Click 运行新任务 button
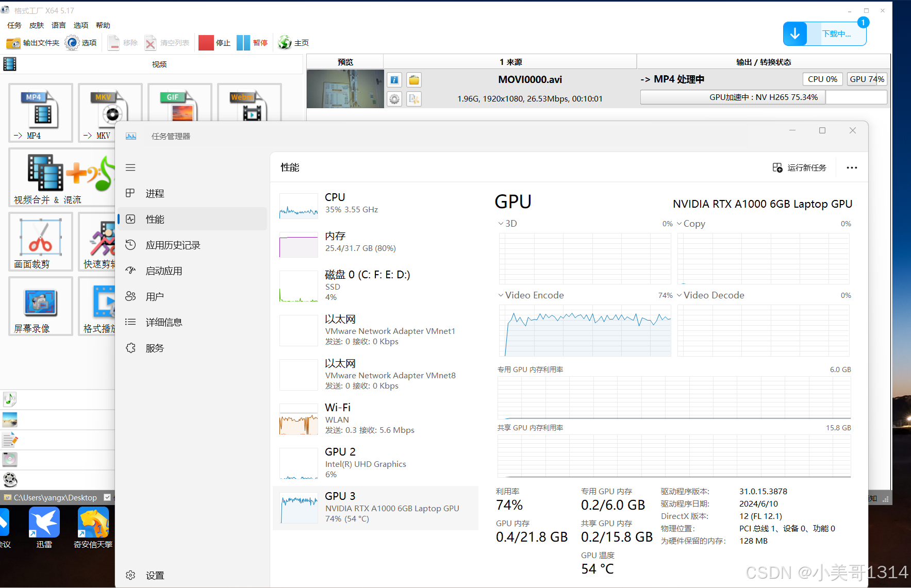The height and width of the screenshot is (588, 911). click(800, 167)
